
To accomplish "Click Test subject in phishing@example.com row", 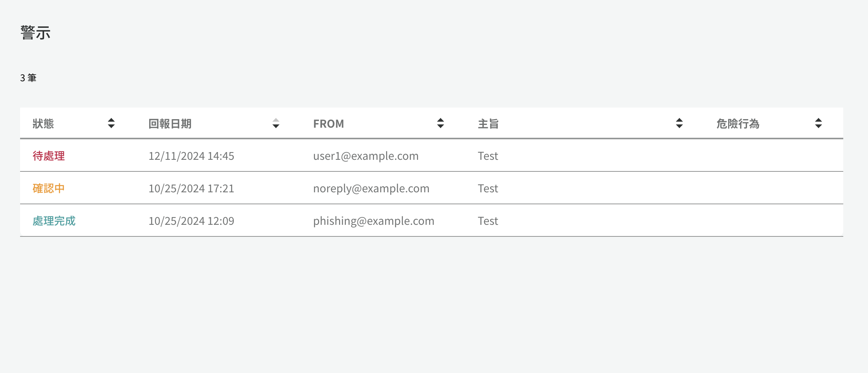I will [488, 221].
